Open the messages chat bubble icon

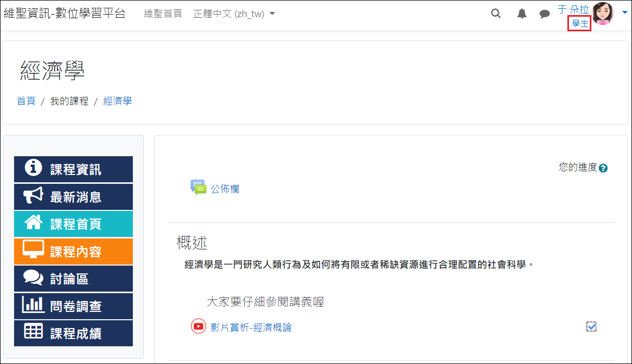(x=544, y=14)
